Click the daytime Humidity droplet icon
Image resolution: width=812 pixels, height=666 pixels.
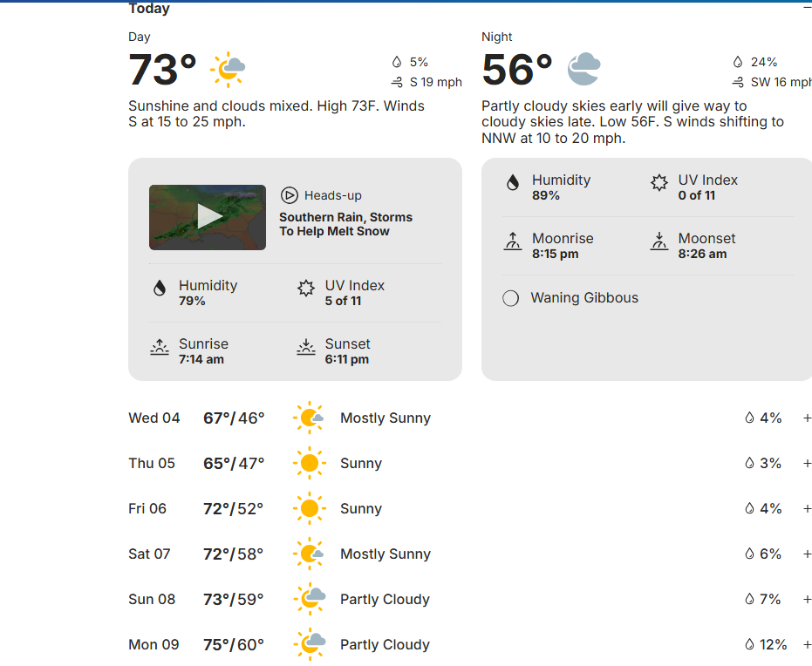pyautogui.click(x=160, y=289)
